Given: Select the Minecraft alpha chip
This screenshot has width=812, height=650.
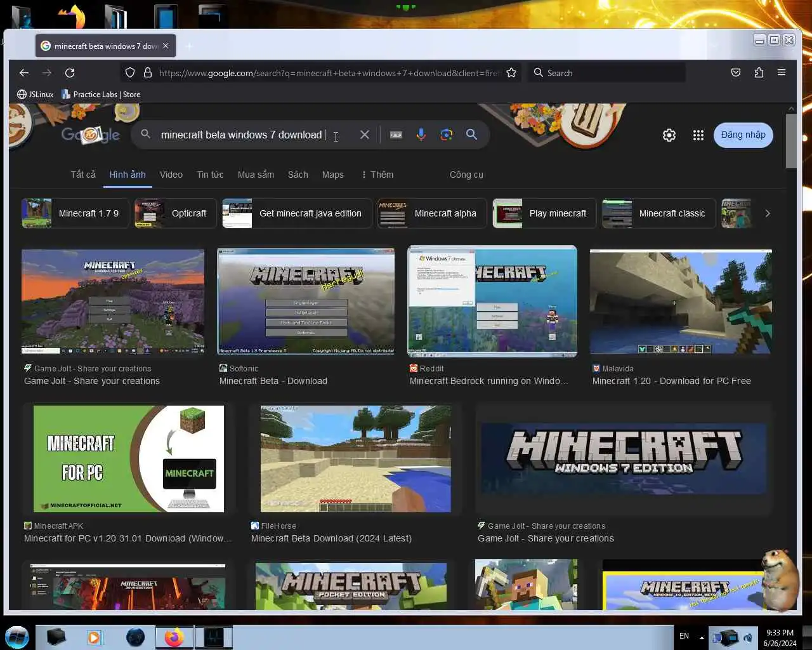Looking at the screenshot, I should [x=432, y=213].
